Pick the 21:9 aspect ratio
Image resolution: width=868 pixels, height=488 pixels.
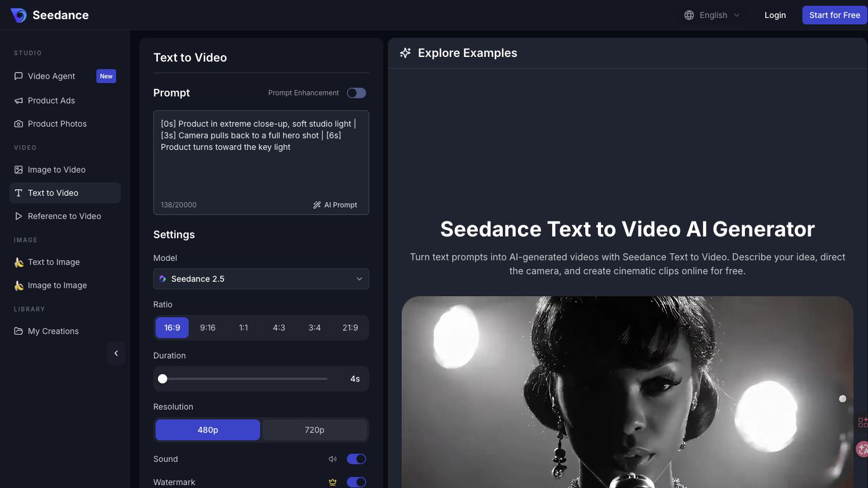pos(350,328)
